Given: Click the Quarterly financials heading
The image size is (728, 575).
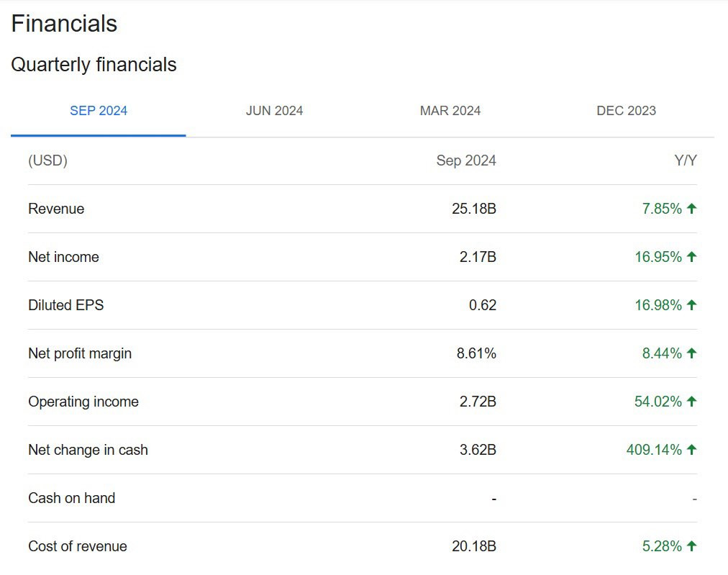Looking at the screenshot, I should click(x=94, y=65).
